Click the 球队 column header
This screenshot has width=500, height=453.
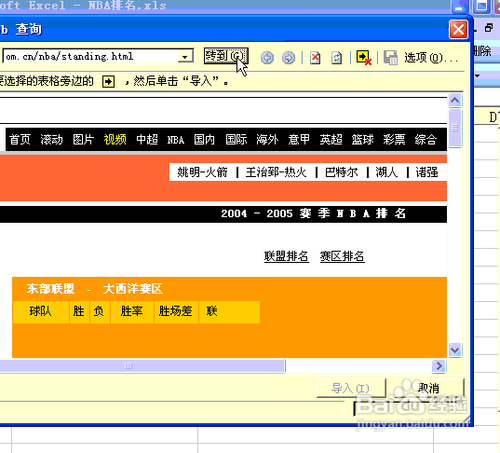[x=41, y=311]
